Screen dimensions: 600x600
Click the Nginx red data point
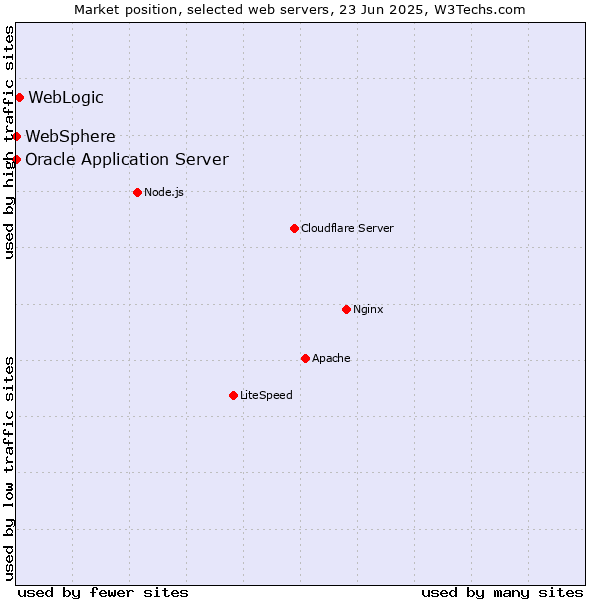(x=347, y=310)
